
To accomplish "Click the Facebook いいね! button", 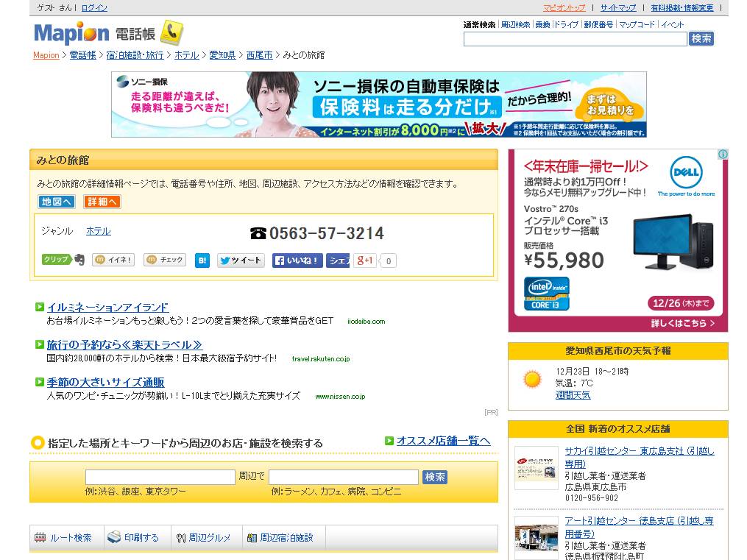I will pyautogui.click(x=297, y=260).
